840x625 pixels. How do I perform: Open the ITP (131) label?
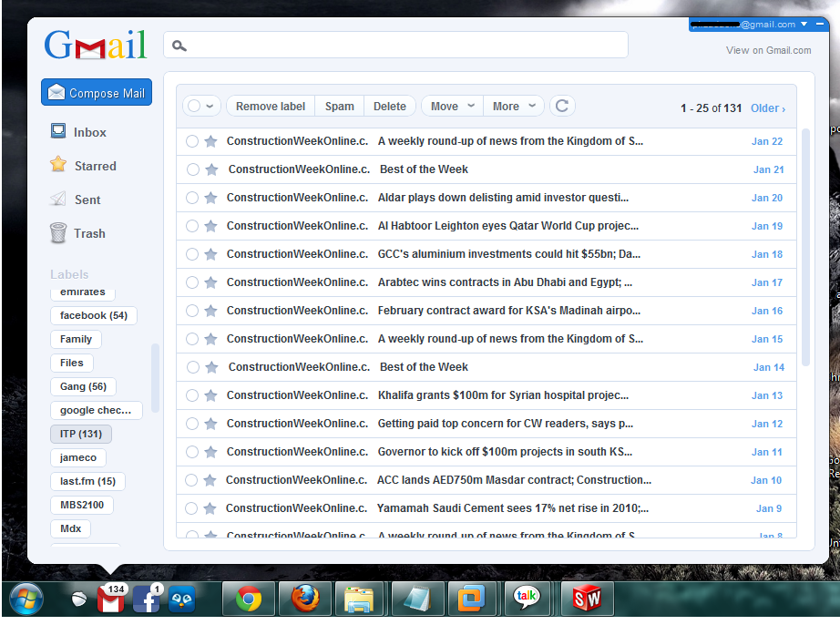click(81, 434)
